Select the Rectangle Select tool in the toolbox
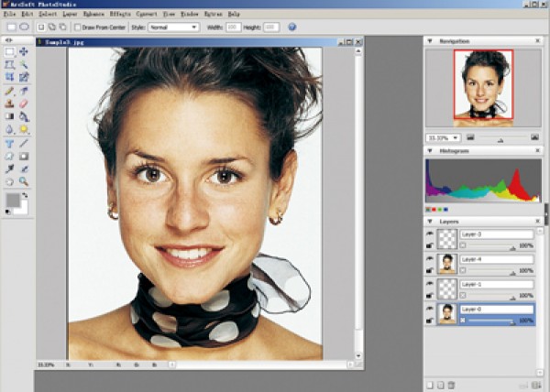The width and height of the screenshot is (550, 392). (9, 52)
